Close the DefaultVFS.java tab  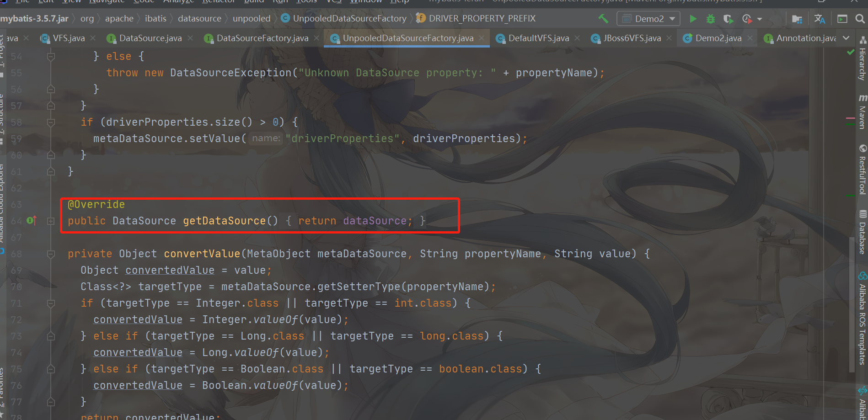coord(577,38)
